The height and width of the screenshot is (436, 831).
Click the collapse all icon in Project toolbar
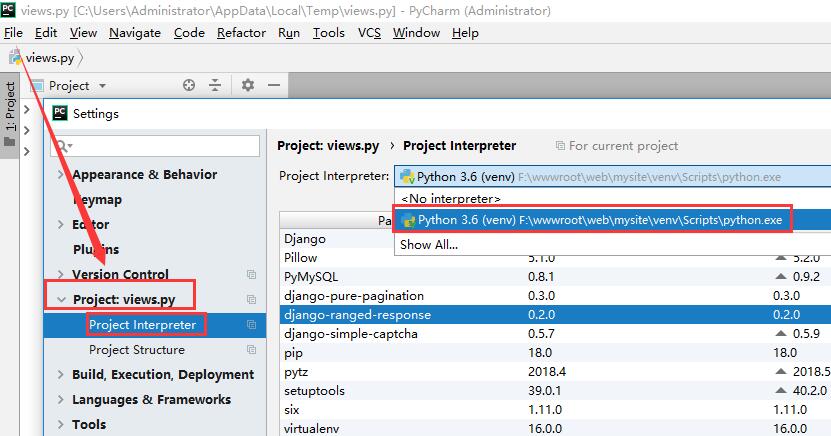[x=215, y=85]
